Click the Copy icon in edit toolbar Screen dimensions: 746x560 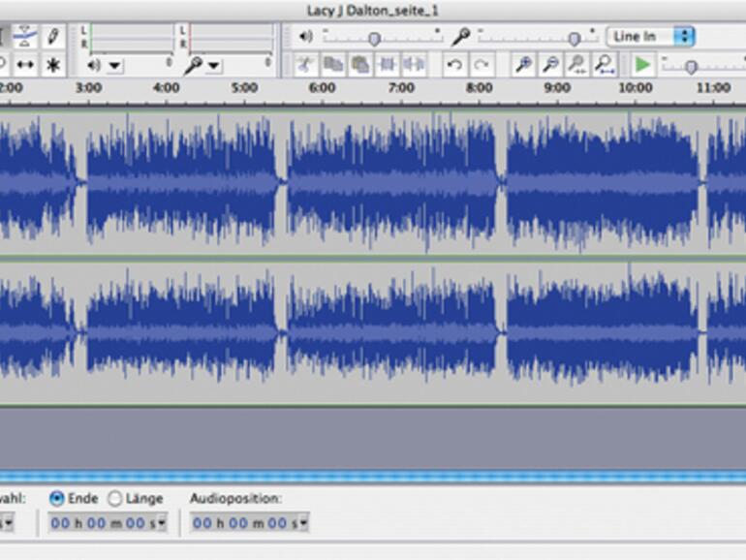[x=332, y=65]
